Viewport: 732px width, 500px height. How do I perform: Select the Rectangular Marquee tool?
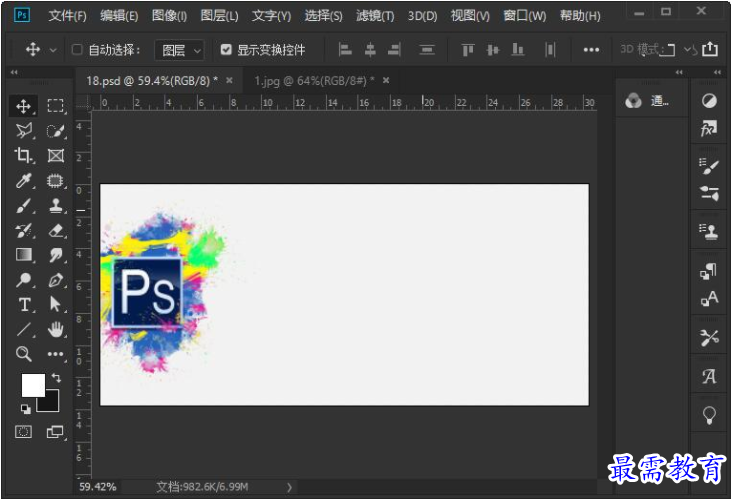click(x=56, y=106)
